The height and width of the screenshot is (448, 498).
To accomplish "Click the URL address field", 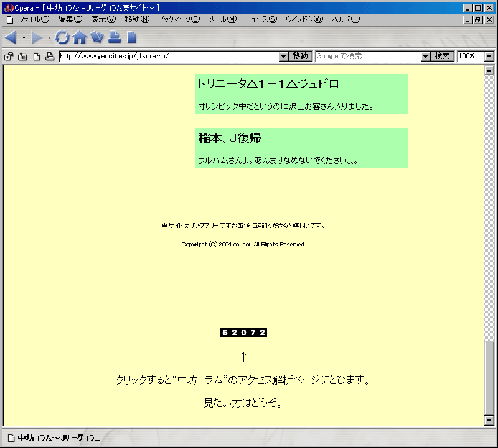I will [x=169, y=56].
